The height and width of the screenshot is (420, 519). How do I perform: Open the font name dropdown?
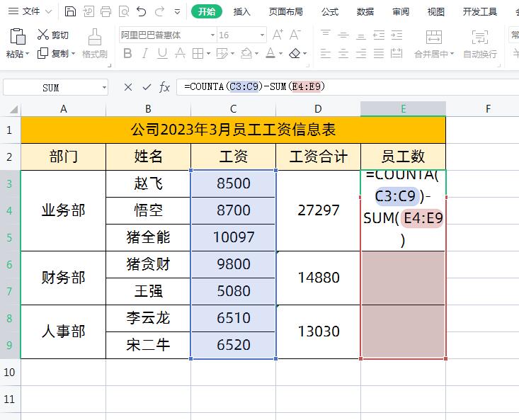[212, 35]
